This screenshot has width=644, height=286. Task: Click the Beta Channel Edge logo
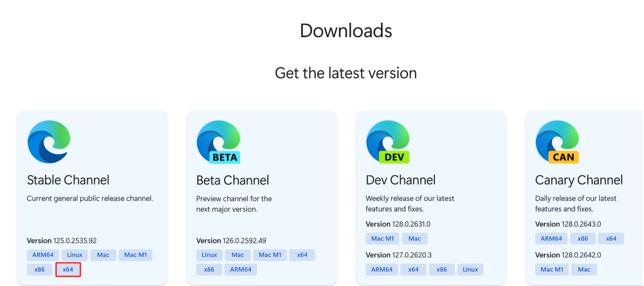[x=218, y=142]
